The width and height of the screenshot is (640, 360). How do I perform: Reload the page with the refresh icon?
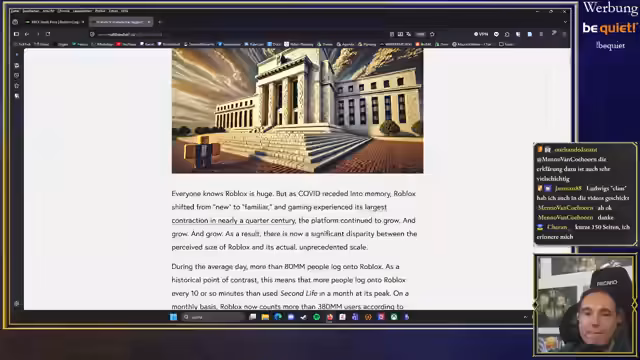coord(48,34)
